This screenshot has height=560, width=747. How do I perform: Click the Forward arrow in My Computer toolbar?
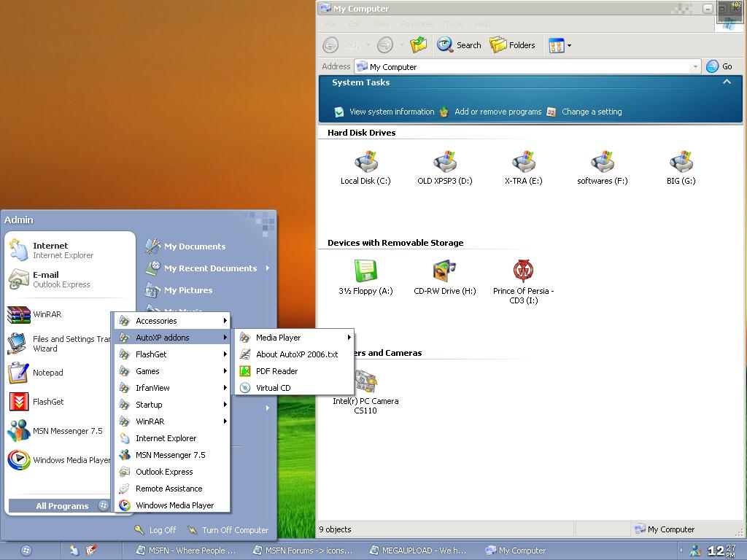click(x=385, y=45)
